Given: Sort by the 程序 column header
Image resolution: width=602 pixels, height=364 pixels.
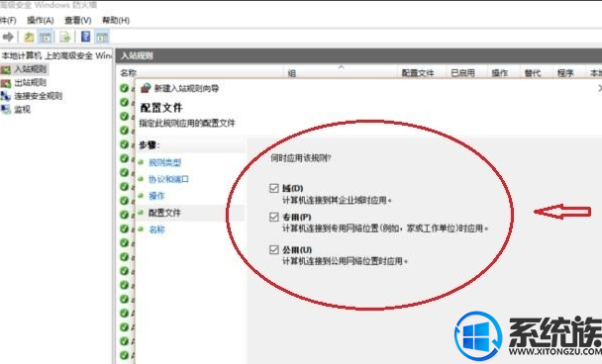Looking at the screenshot, I should (x=565, y=73).
